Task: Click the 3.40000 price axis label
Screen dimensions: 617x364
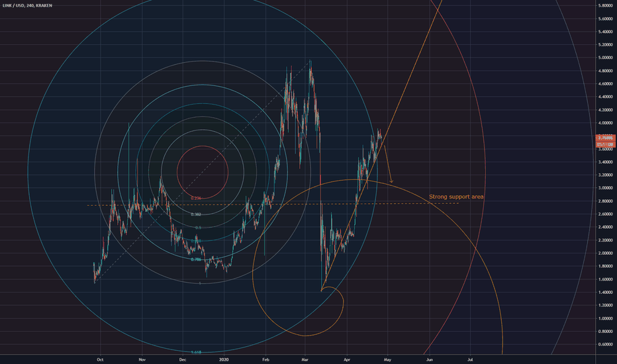Action: tap(606, 161)
